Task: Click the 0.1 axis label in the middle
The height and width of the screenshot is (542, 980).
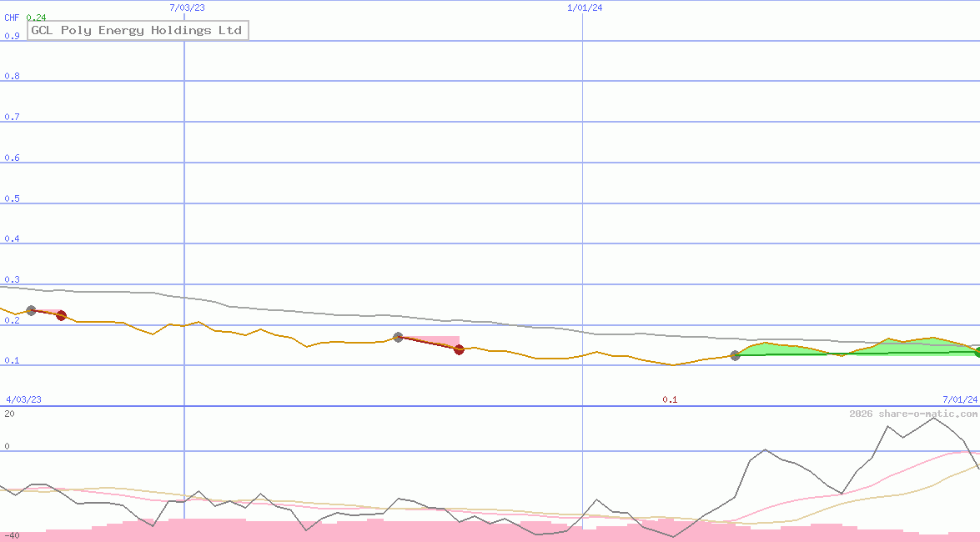Action: tap(669, 399)
